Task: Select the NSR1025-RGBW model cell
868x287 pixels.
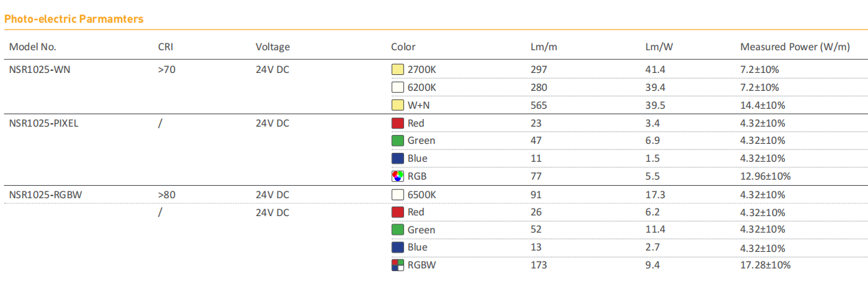Action: pos(45,195)
